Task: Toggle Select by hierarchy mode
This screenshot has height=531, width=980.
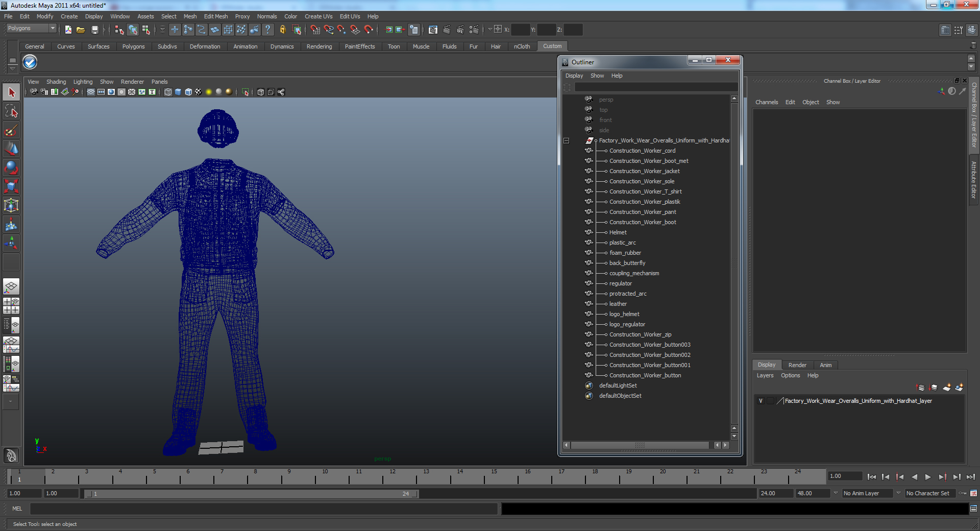Action: (x=119, y=30)
